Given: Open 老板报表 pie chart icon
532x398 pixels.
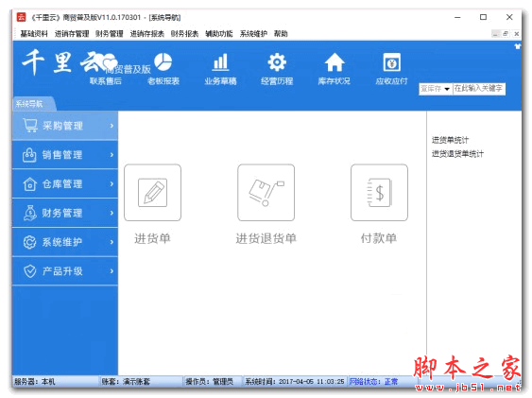Looking at the screenshot, I should [x=163, y=62].
